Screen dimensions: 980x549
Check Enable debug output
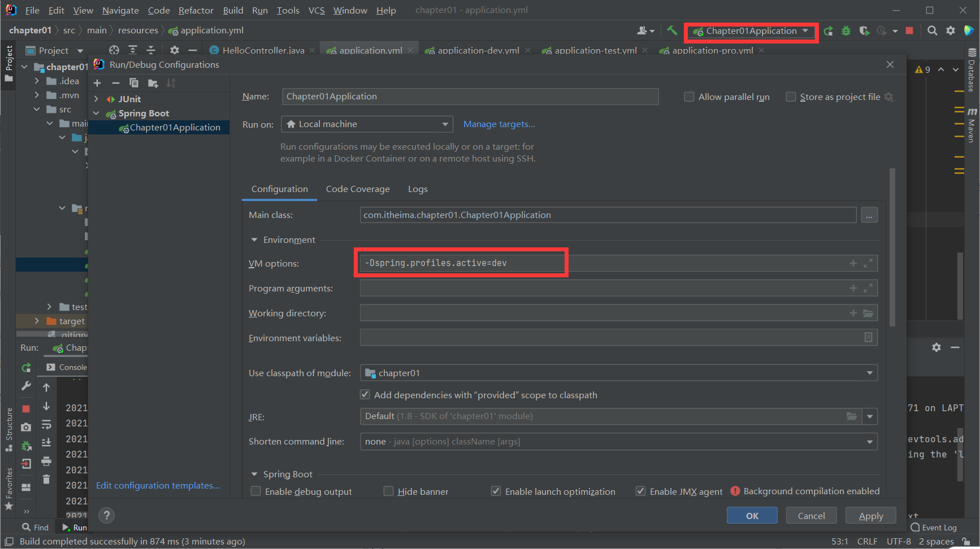255,491
